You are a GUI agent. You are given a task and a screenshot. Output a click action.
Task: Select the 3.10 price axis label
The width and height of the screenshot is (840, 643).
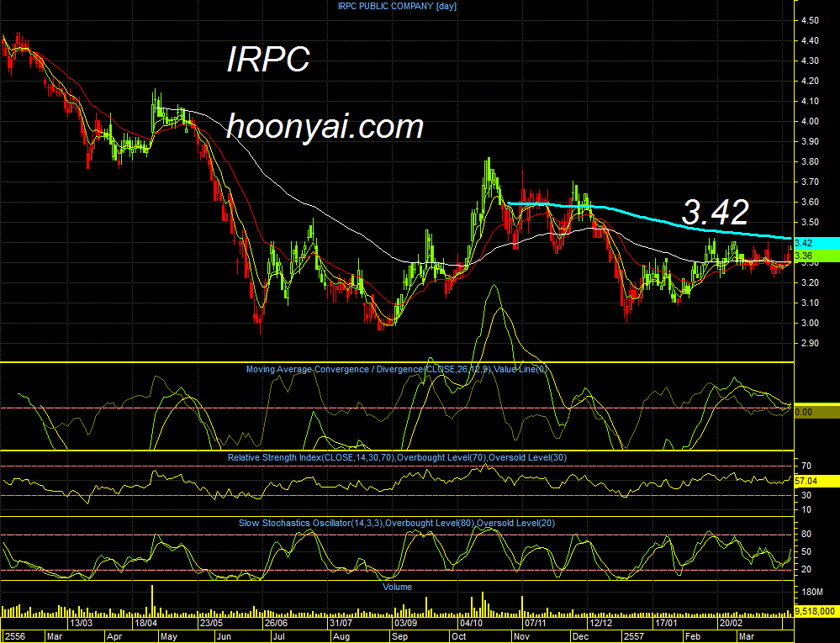click(x=810, y=303)
